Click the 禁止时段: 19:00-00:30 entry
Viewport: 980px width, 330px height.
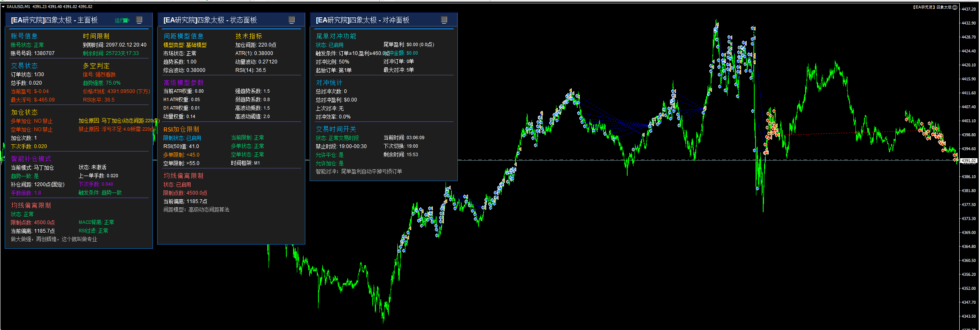coord(341,146)
